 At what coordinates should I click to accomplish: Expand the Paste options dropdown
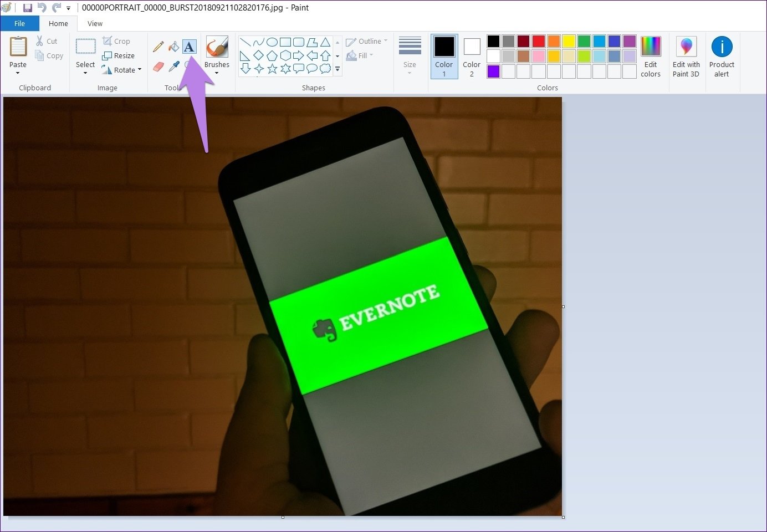pyautogui.click(x=18, y=73)
